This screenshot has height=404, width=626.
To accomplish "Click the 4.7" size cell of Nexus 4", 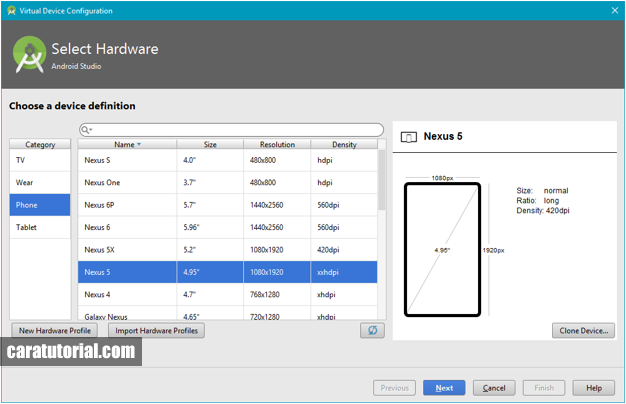I will (x=210, y=295).
